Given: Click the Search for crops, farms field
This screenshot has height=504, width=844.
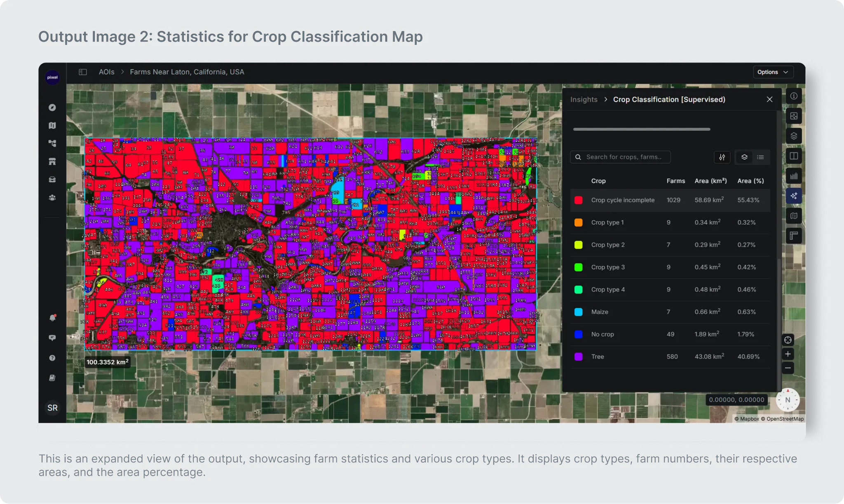Looking at the screenshot, I should coord(623,157).
